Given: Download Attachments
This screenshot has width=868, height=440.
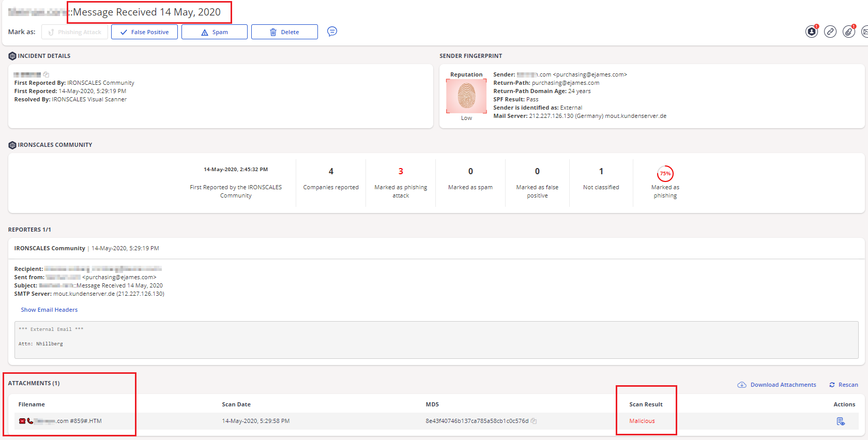Looking at the screenshot, I should (776, 385).
